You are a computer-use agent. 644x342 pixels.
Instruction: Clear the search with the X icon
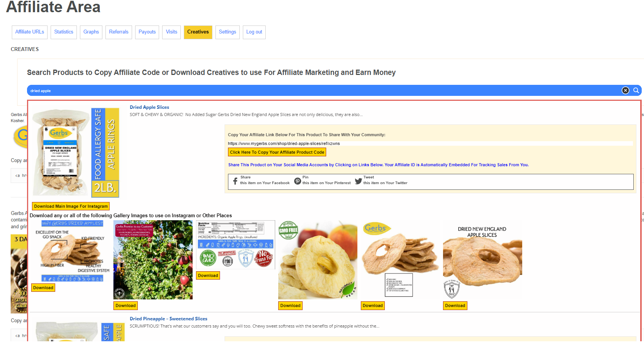point(625,91)
